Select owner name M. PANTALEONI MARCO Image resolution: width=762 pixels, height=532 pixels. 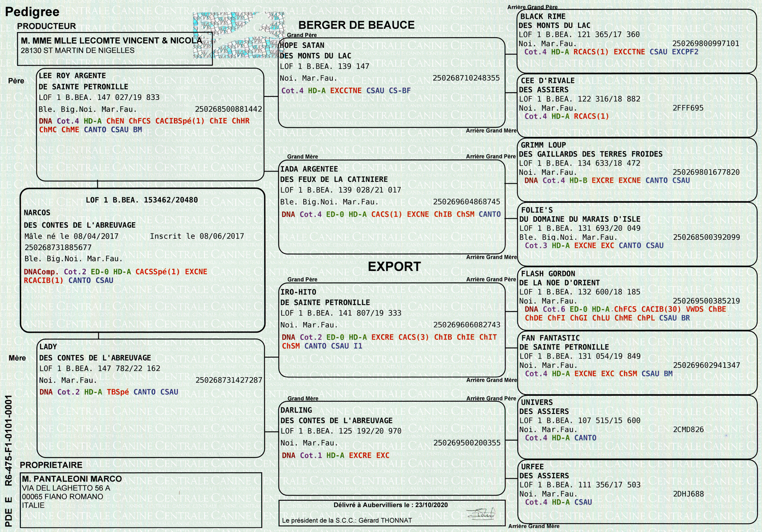[72, 479]
